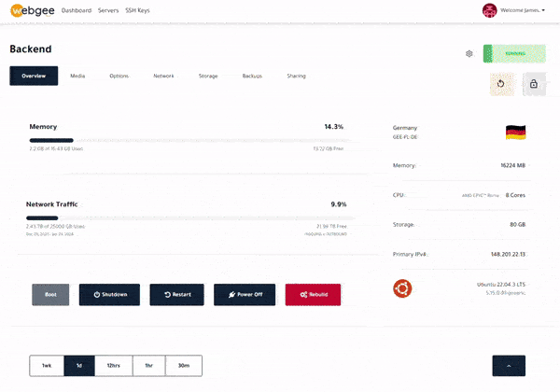Image resolution: width=560 pixels, height=392 pixels.
Task: Click the 16224 MB memory value
Action: [x=512, y=165]
